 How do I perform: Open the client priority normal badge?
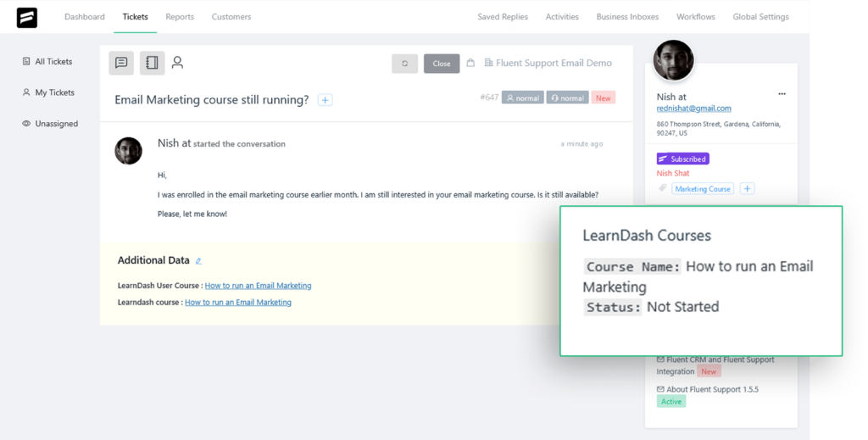point(522,97)
